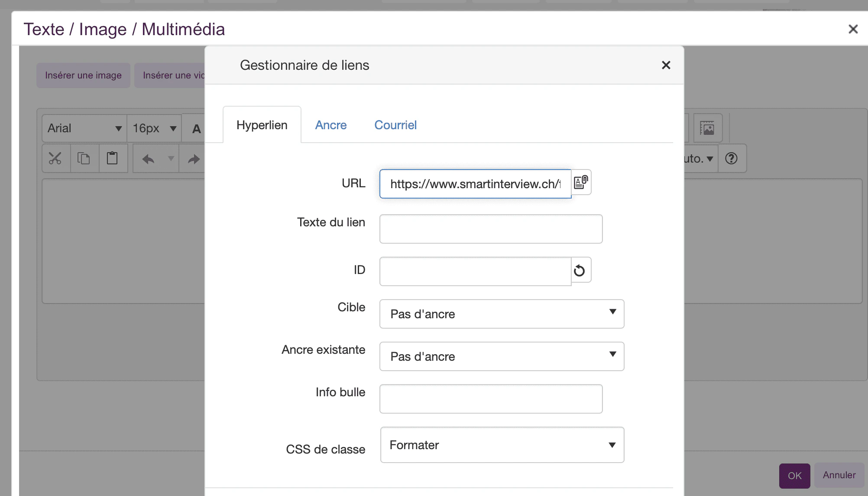Click the cut scissors icon
The image size is (868, 496).
[x=55, y=159]
